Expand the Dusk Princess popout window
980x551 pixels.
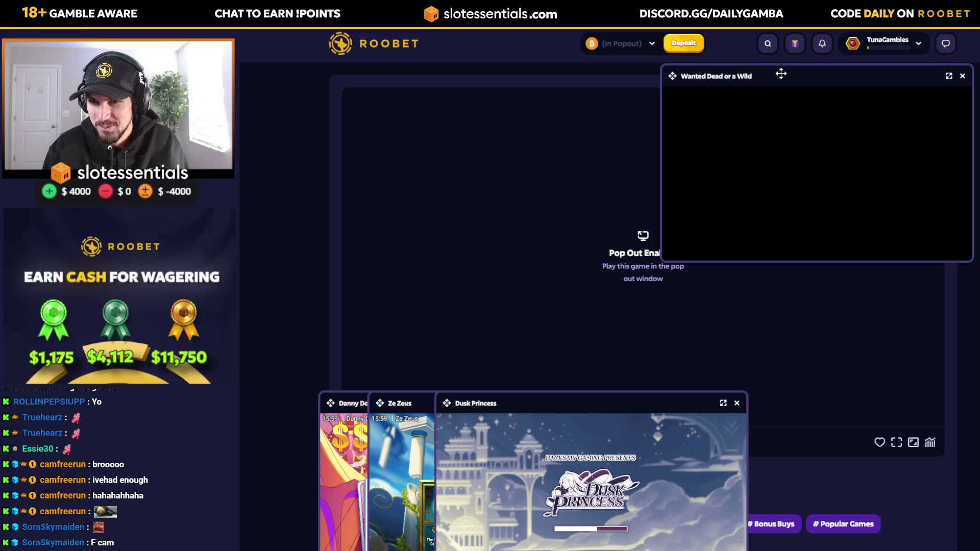723,403
